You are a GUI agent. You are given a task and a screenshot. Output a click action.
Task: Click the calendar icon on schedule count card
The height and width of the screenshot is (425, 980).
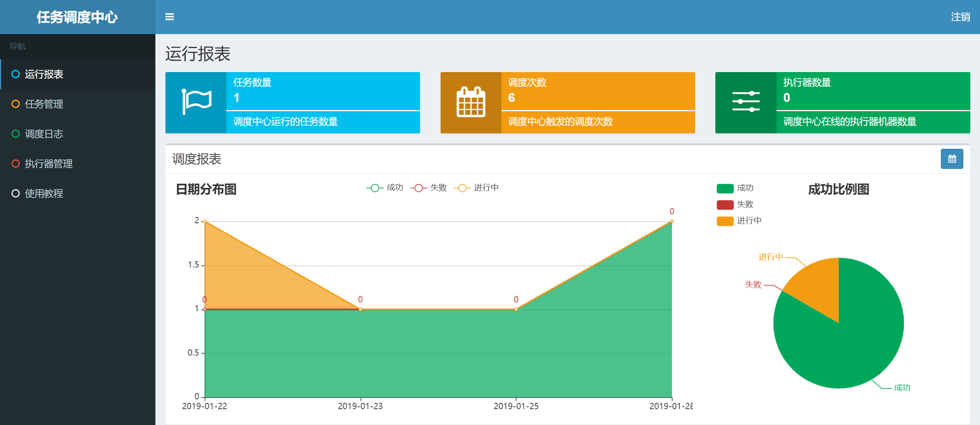point(471,102)
